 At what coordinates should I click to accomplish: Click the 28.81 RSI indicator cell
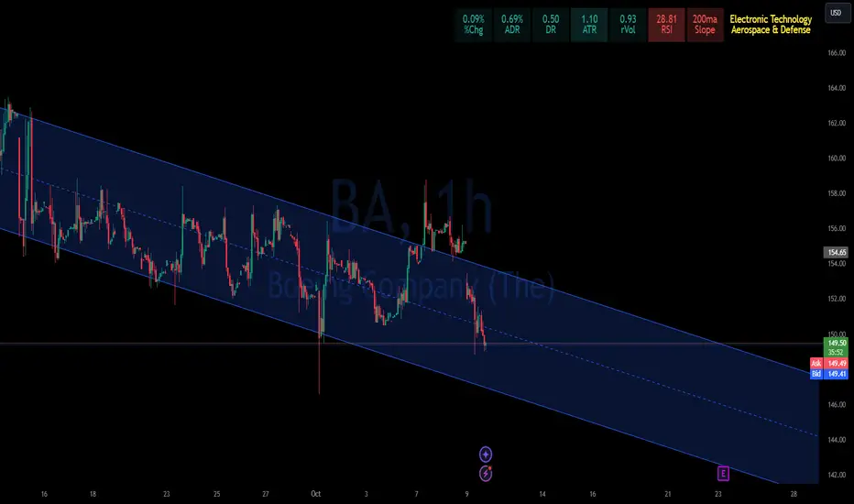[x=667, y=25]
